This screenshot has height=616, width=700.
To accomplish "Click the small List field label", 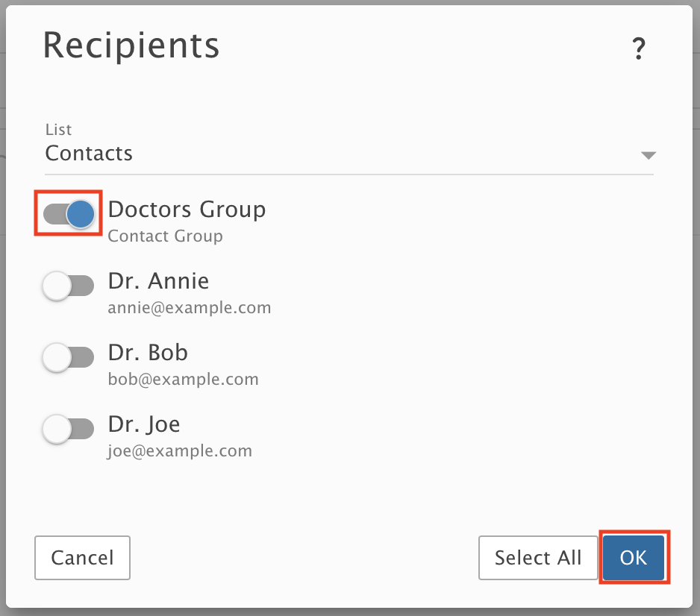I will tap(58, 129).
